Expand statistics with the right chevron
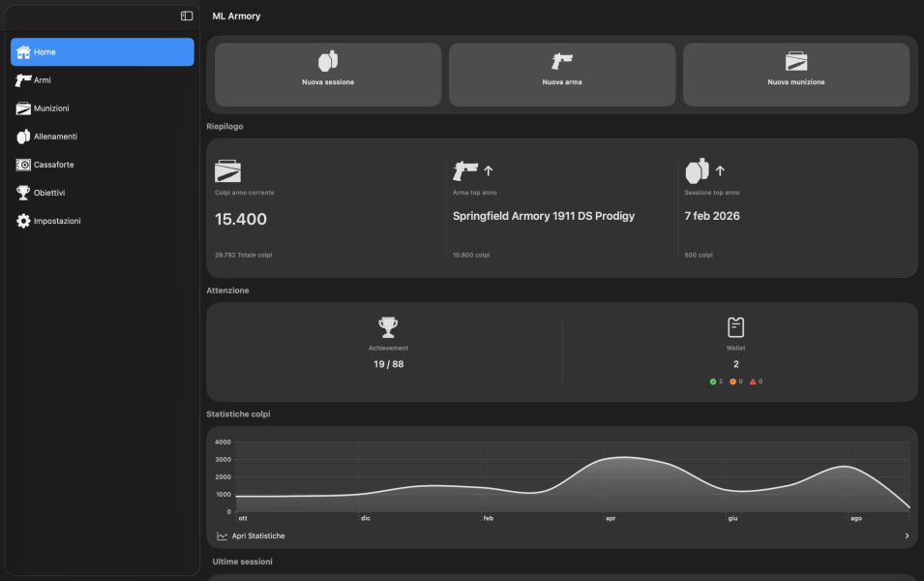The height and width of the screenshot is (581, 924). 907,535
